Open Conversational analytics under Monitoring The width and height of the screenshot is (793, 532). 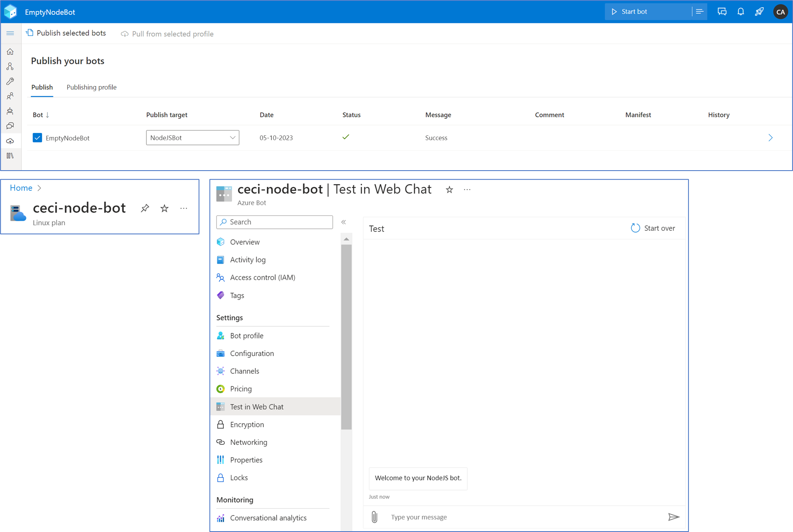[x=268, y=518]
